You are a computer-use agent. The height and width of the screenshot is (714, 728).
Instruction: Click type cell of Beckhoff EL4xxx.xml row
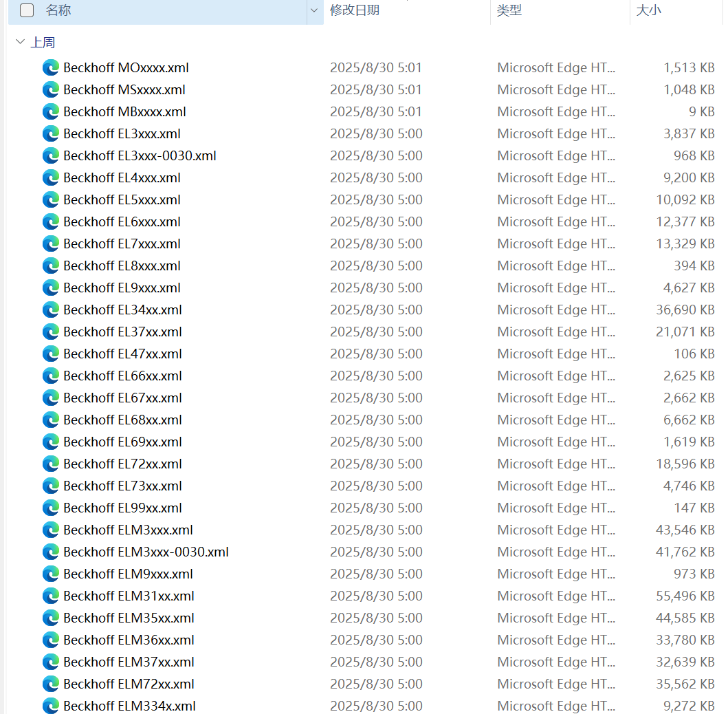coord(556,178)
